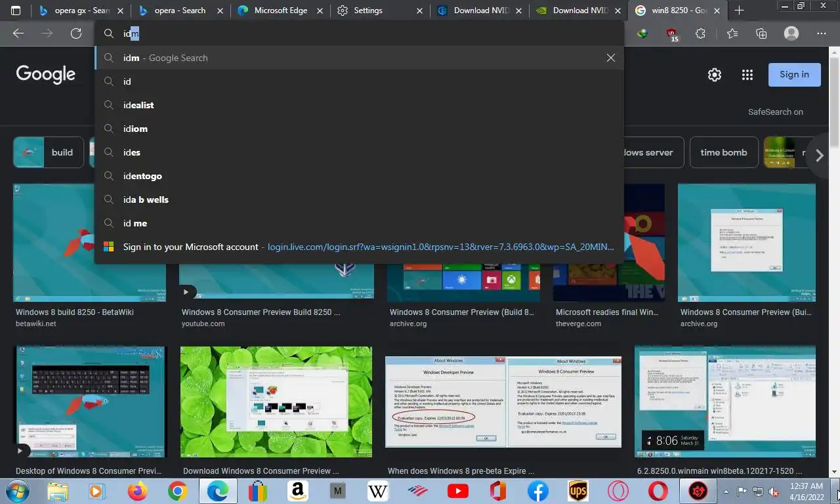
Task: Choose the 'ides' suggestion
Action: (x=360, y=152)
